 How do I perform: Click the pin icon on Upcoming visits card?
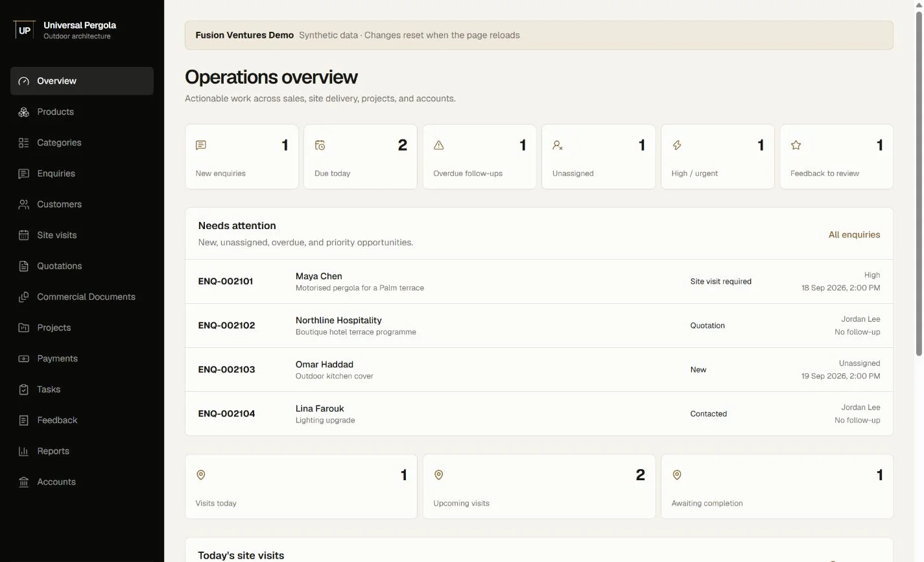tap(439, 475)
